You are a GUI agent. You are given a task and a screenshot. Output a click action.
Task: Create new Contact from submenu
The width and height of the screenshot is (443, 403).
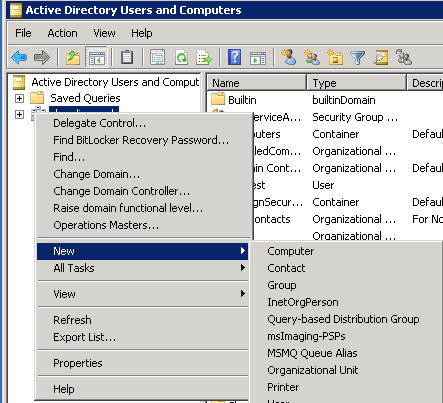[346, 268]
